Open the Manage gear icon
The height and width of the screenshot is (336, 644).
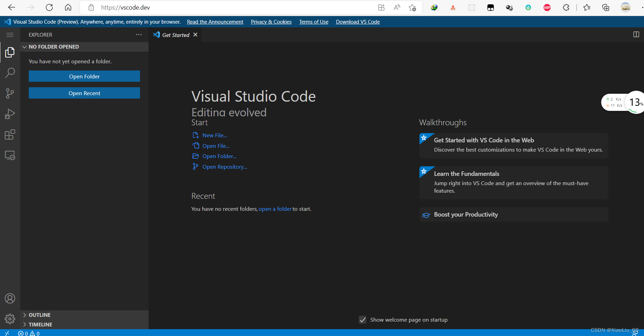click(10, 319)
